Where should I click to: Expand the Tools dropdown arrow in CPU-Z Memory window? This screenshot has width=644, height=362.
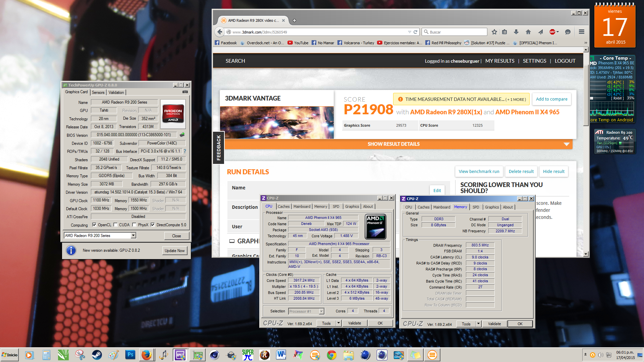click(478, 324)
